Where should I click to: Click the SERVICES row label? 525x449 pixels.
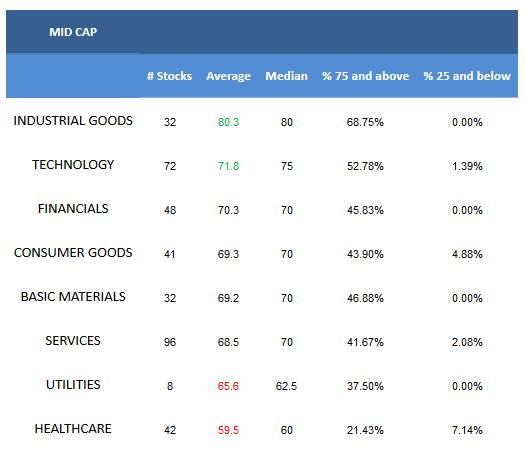pos(73,341)
